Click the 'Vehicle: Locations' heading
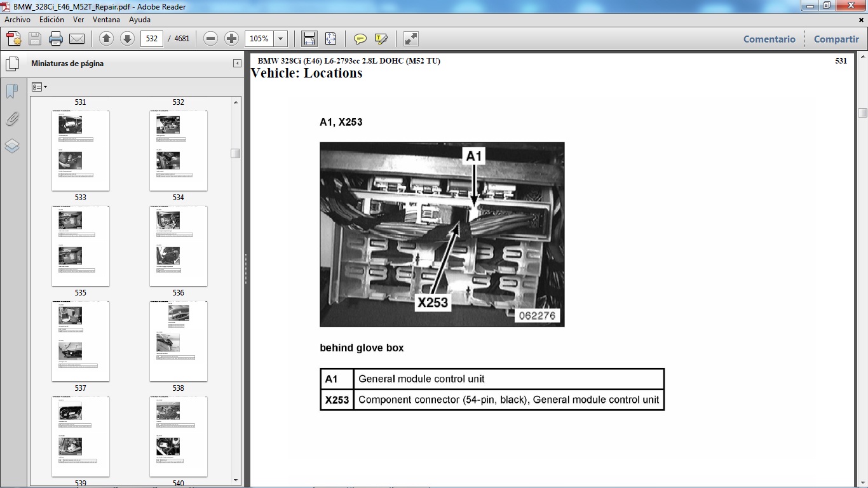This screenshot has width=868, height=488. click(307, 73)
